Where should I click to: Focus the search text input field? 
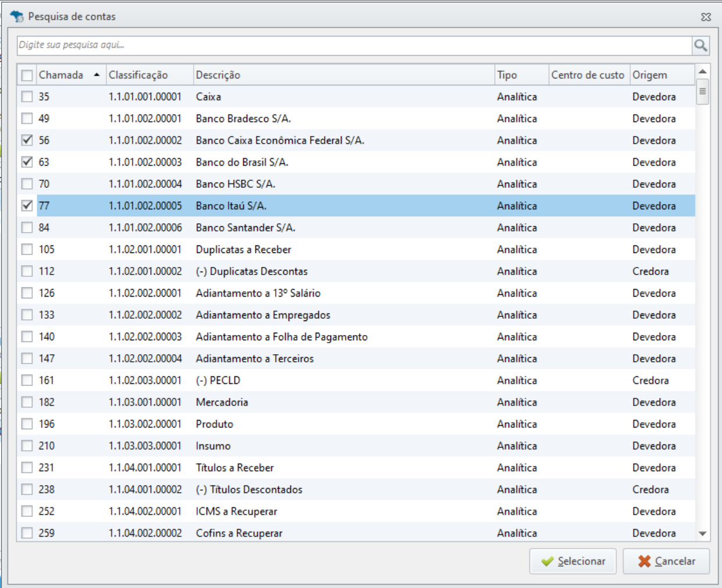pos(354,45)
